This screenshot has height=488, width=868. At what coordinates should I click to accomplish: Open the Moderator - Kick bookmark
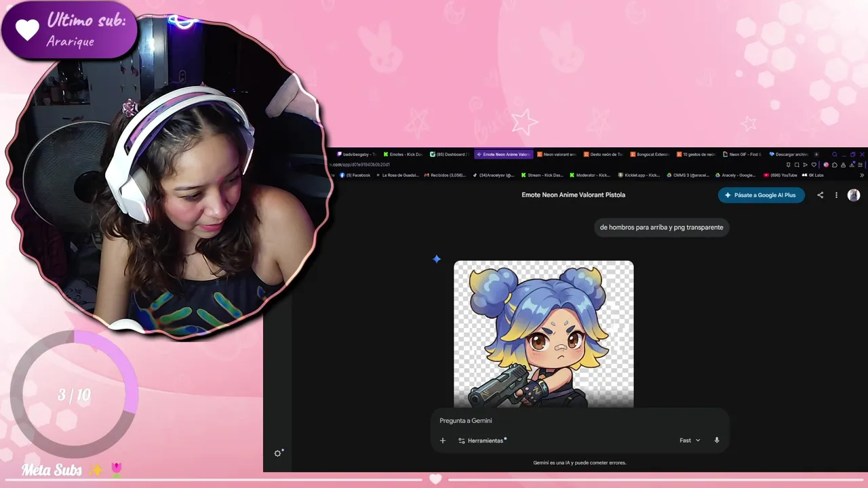[x=590, y=176]
